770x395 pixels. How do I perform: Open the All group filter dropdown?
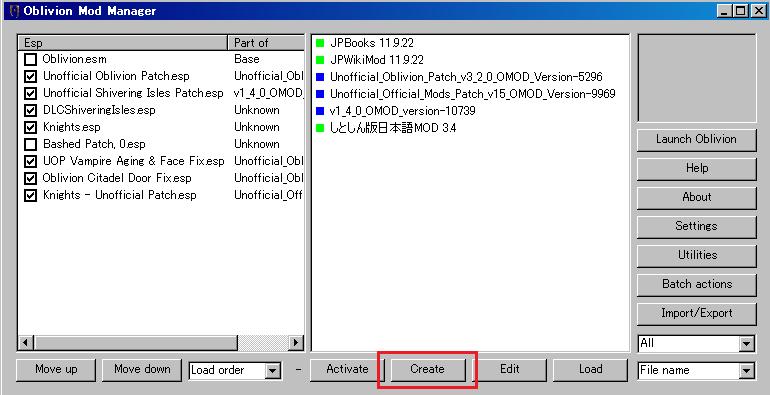click(746, 344)
